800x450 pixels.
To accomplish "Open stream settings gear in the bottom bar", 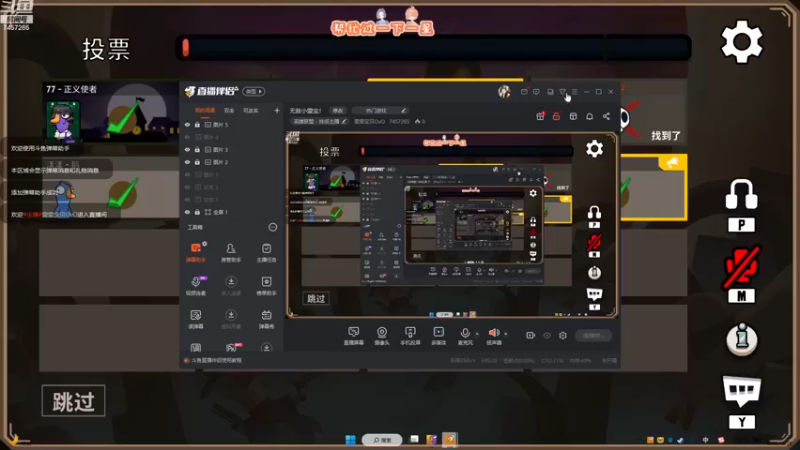I will tap(563, 335).
